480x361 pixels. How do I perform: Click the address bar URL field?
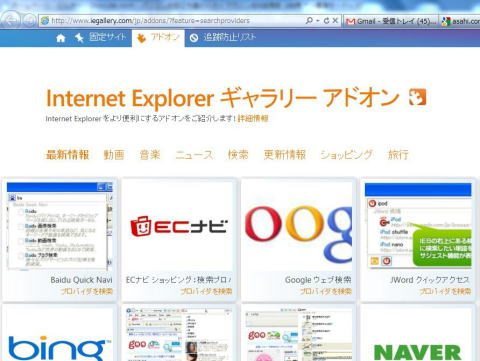tap(172, 21)
